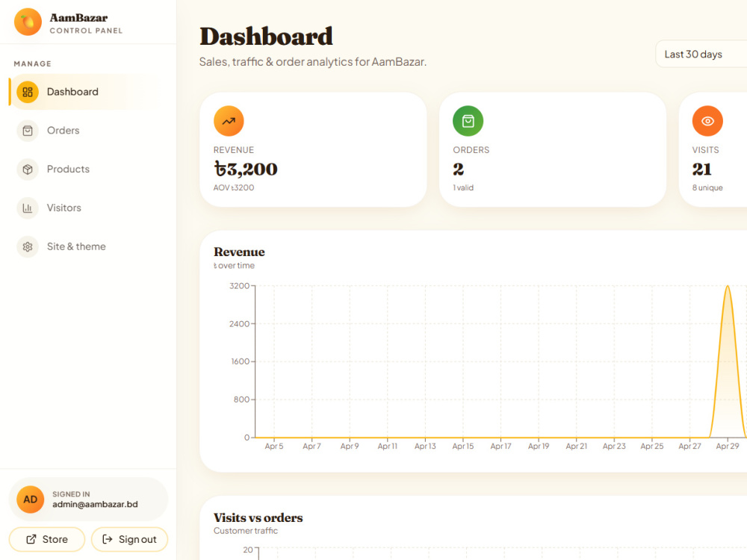Click the AOV ৳3200 text
This screenshot has width=747, height=560.
[233, 187]
